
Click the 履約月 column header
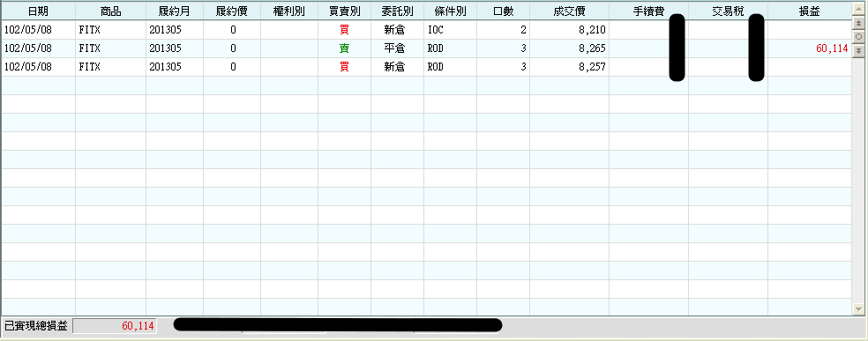pos(175,11)
